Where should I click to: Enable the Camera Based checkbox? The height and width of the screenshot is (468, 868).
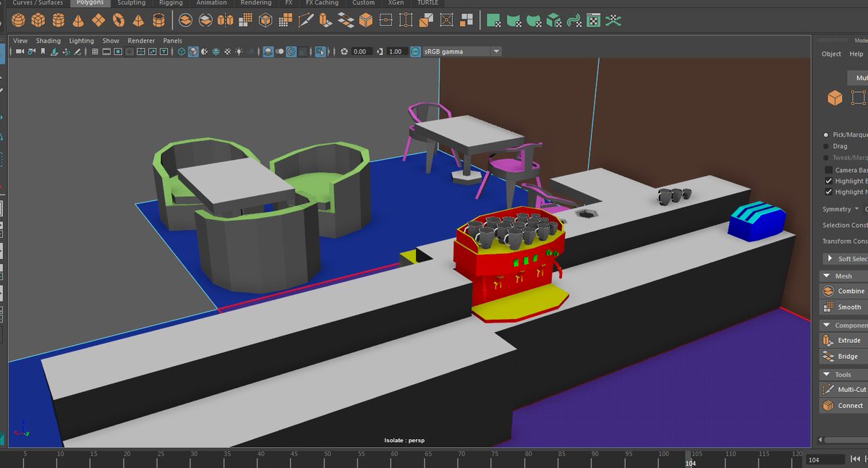829,170
